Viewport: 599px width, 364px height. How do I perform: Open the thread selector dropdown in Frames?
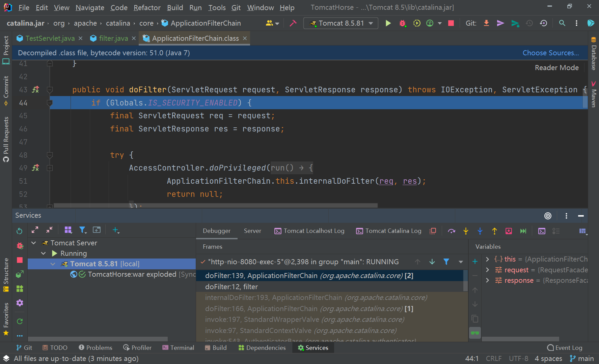[x=461, y=262]
